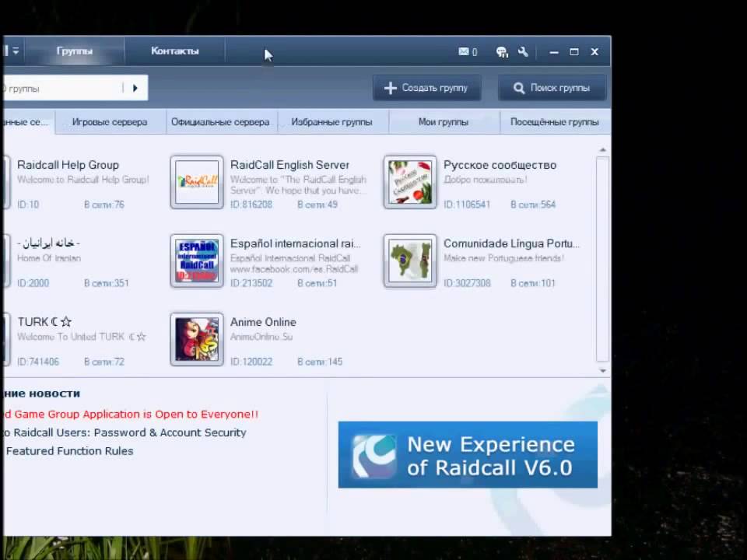Open the mail messages icon
The width and height of the screenshot is (747, 560).
[x=464, y=51]
